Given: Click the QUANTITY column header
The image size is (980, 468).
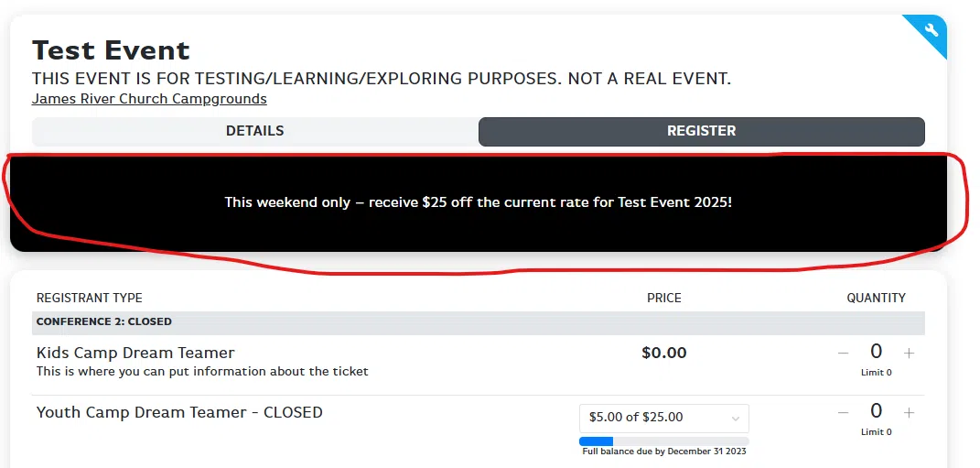Looking at the screenshot, I should (x=877, y=298).
